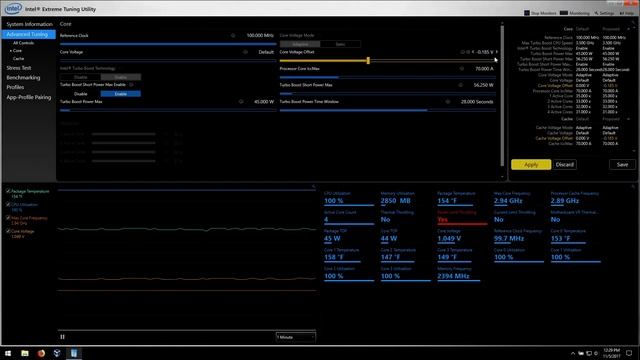The width and height of the screenshot is (640, 360).
Task: Click the Save button
Action: [622, 164]
